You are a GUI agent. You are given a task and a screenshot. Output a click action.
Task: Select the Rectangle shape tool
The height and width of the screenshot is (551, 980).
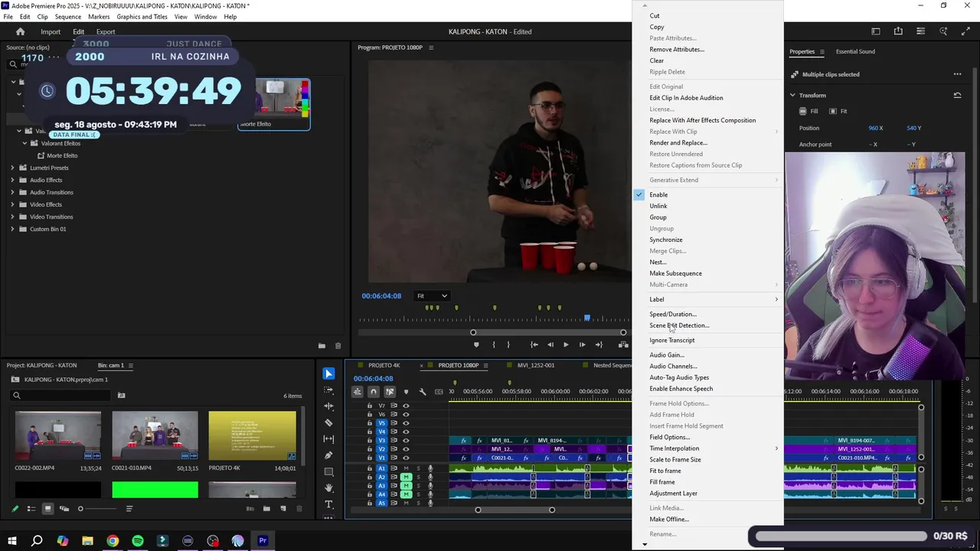tap(328, 471)
